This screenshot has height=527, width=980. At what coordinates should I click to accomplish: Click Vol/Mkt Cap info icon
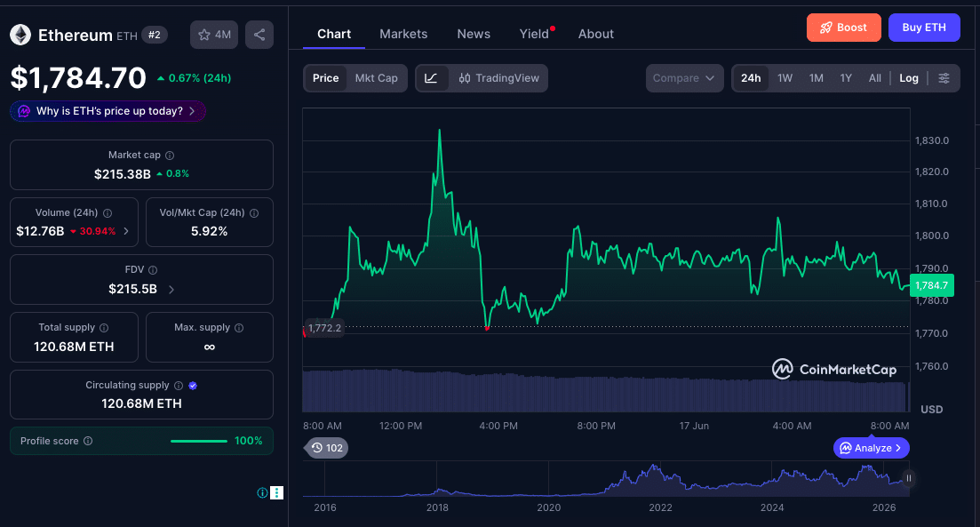coord(254,213)
